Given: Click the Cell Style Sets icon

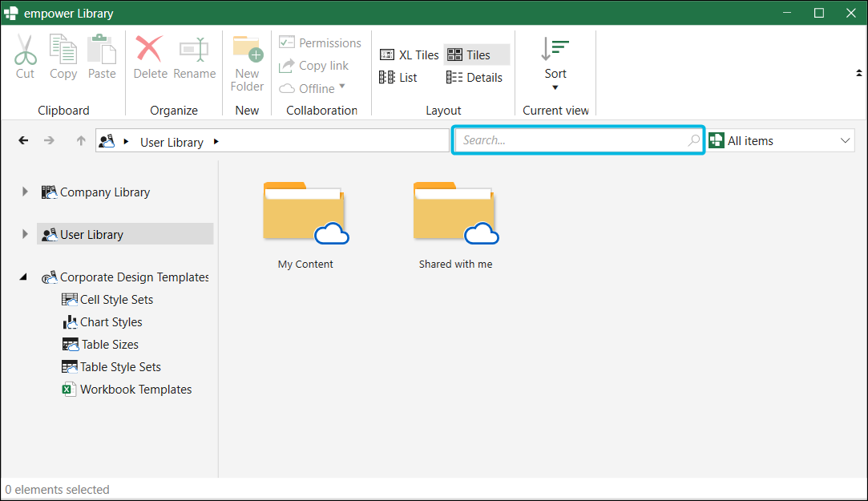Looking at the screenshot, I should 69,300.
